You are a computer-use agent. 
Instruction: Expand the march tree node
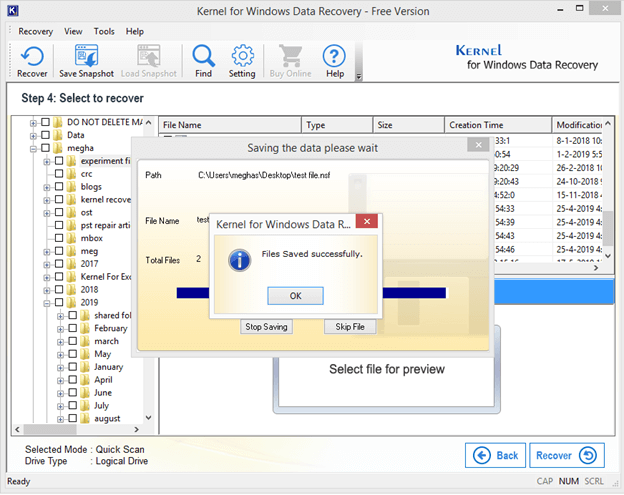click(x=60, y=342)
